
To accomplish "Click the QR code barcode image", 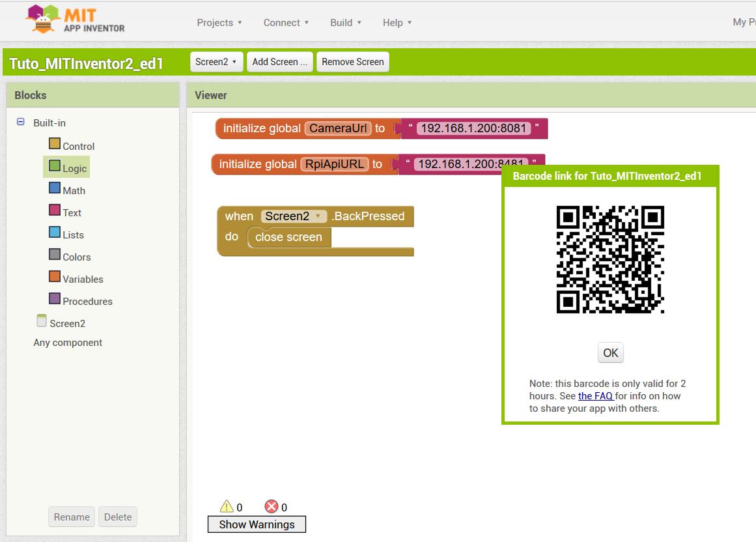I will click(x=610, y=259).
